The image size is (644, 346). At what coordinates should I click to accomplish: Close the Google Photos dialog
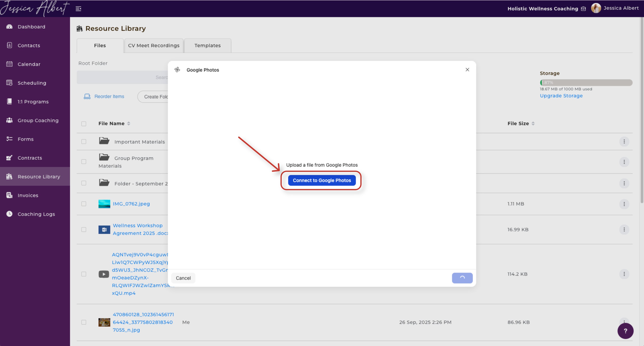pos(467,70)
